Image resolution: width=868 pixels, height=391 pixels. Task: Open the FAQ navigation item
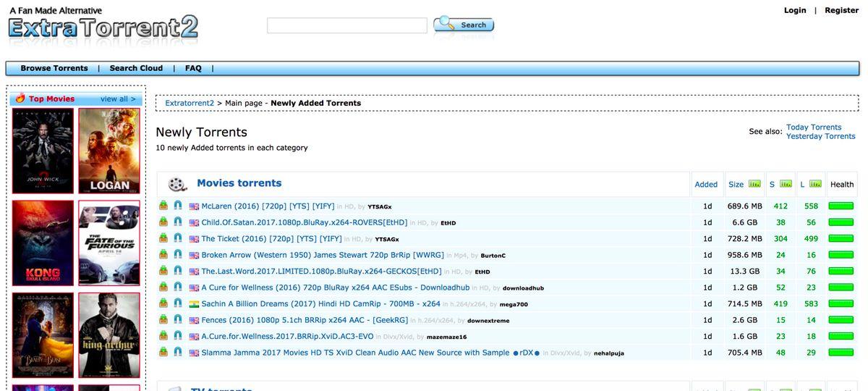click(193, 68)
